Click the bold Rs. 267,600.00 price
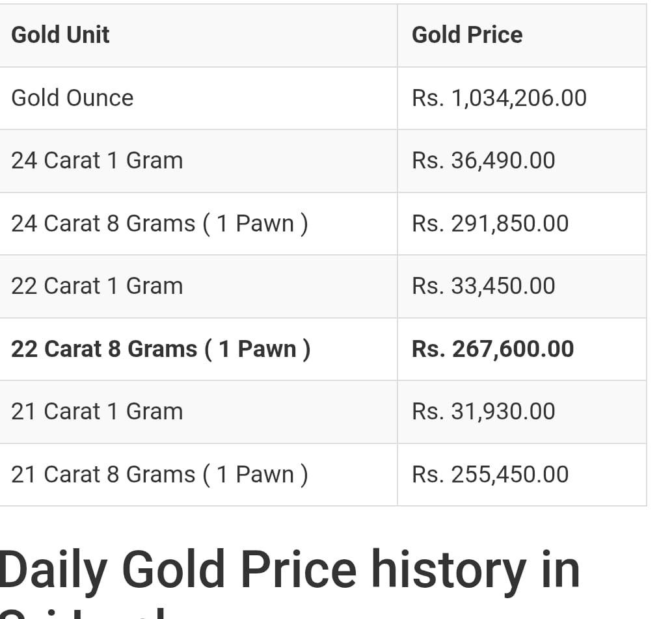The image size is (672, 619). pos(493,349)
